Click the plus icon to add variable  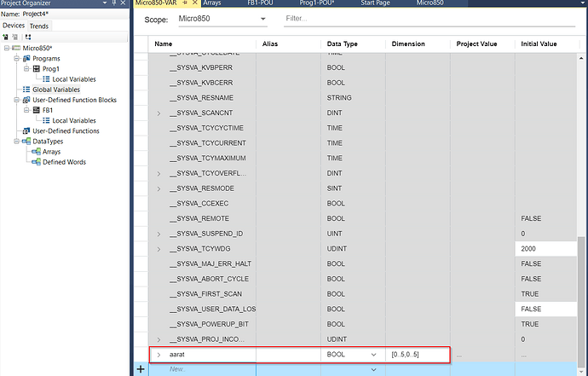click(141, 369)
